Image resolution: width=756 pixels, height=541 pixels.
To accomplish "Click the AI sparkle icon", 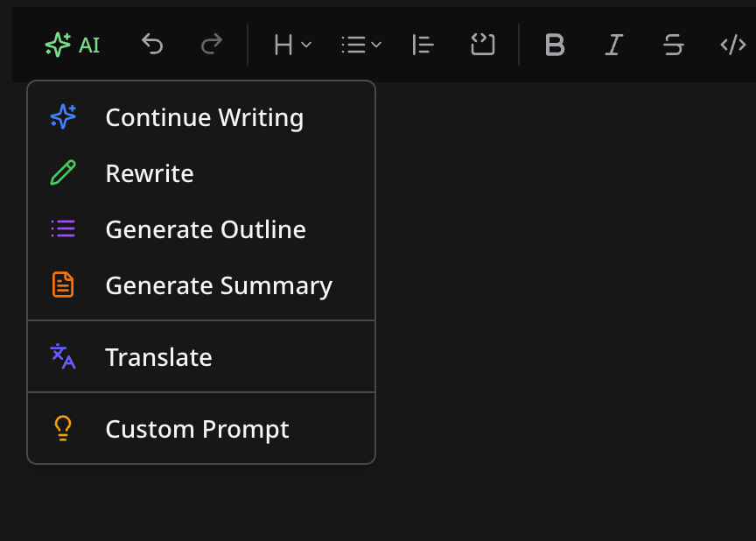I will click(56, 46).
